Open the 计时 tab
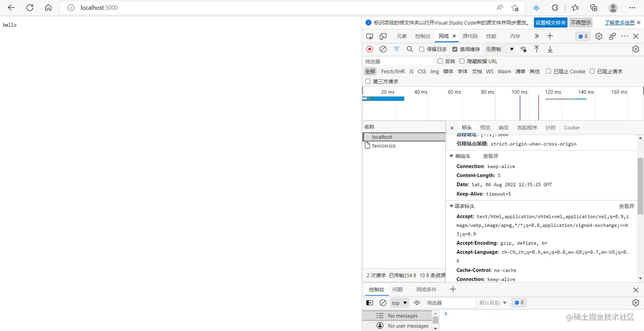The width and height of the screenshot is (644, 331). [551, 128]
